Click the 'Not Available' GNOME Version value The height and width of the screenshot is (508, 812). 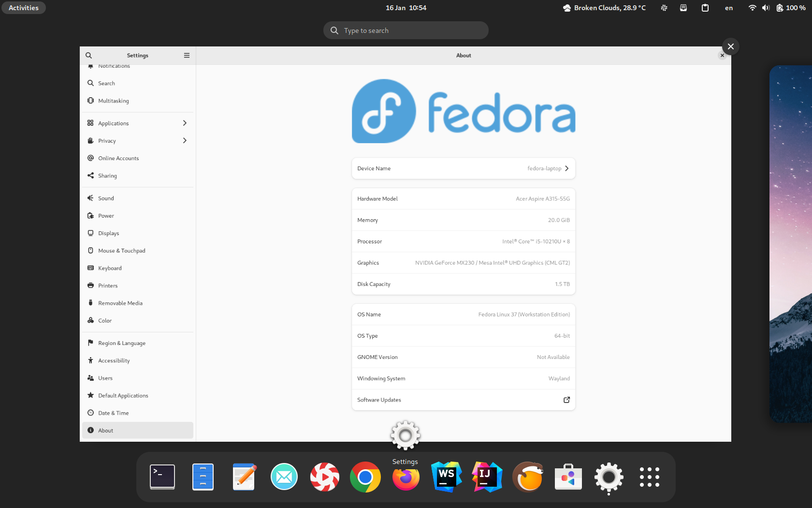553,358
